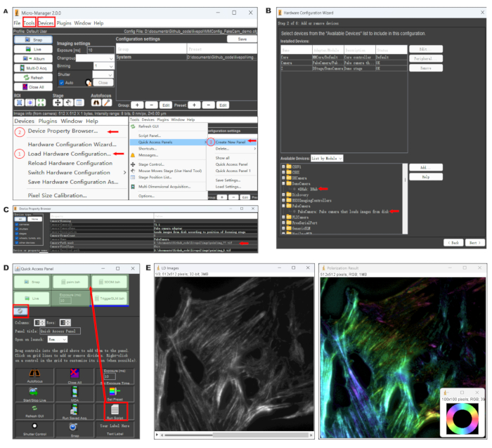Image resolution: width=492 pixels, height=448 pixels.
Task: Click the Panel title input field
Action: click(60, 331)
